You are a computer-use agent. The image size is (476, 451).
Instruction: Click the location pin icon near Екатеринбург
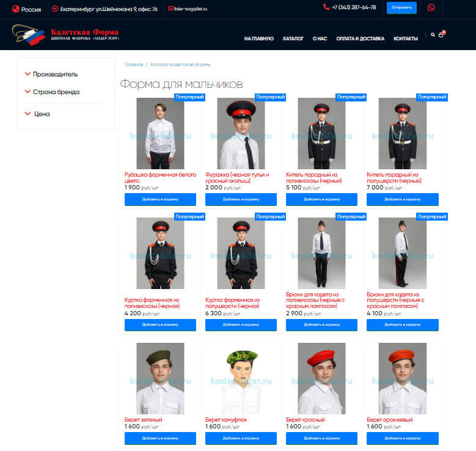[55, 9]
